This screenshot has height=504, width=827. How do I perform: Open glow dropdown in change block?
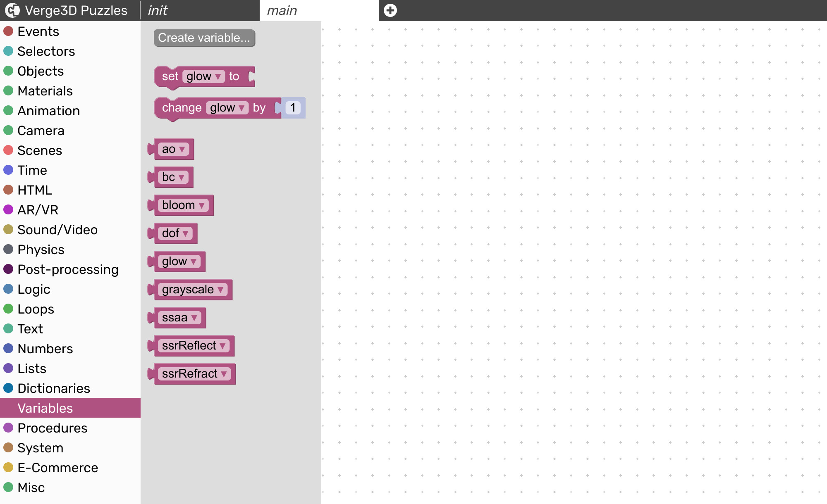pyautogui.click(x=241, y=108)
